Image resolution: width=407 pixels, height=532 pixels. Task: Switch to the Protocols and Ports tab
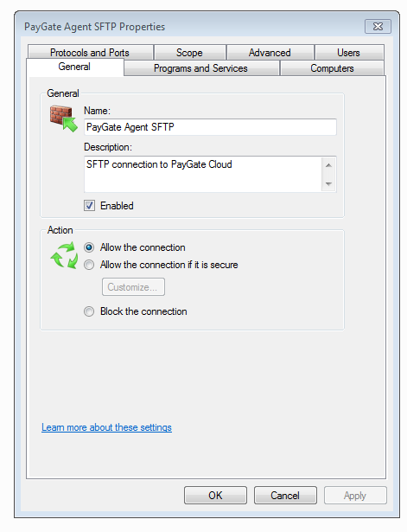coord(90,53)
